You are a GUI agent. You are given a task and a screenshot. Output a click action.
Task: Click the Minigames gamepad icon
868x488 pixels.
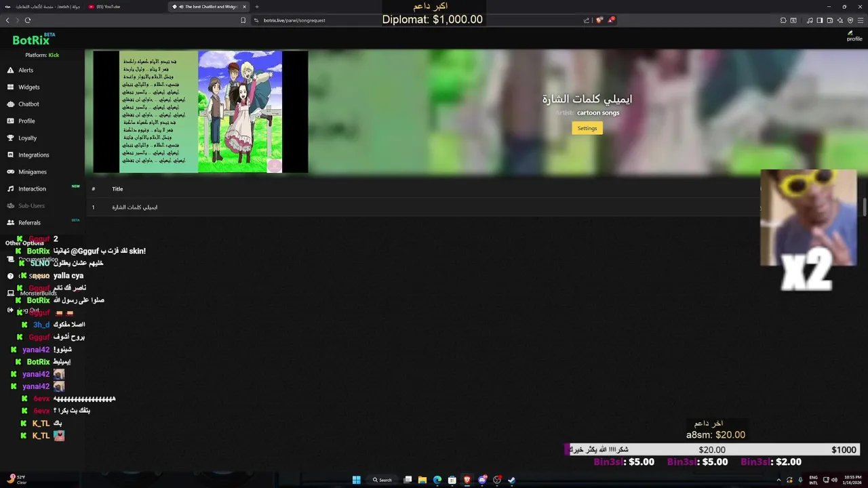[x=11, y=172]
